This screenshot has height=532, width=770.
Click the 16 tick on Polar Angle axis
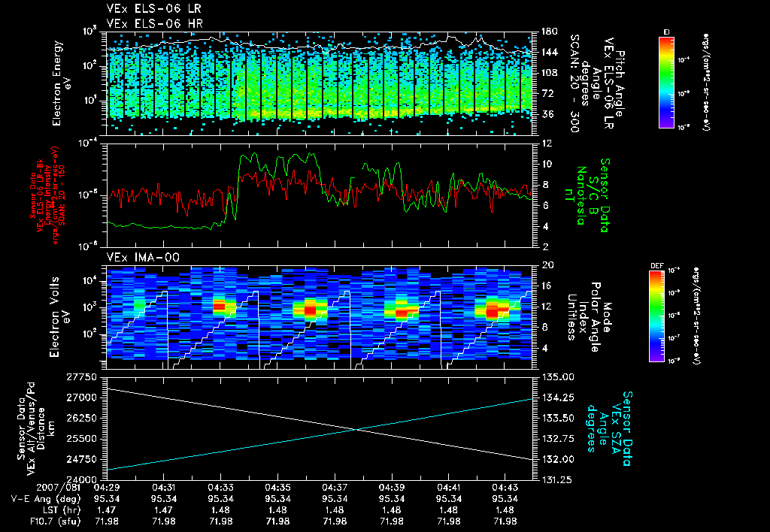pyautogui.click(x=547, y=286)
